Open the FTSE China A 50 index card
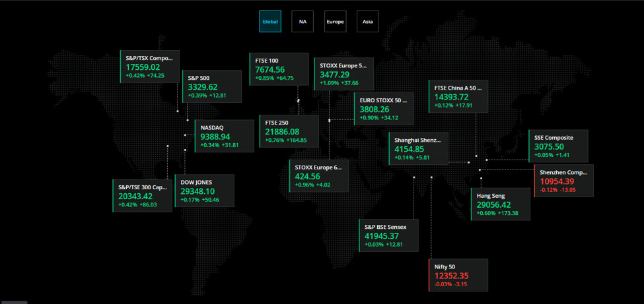 pos(458,96)
